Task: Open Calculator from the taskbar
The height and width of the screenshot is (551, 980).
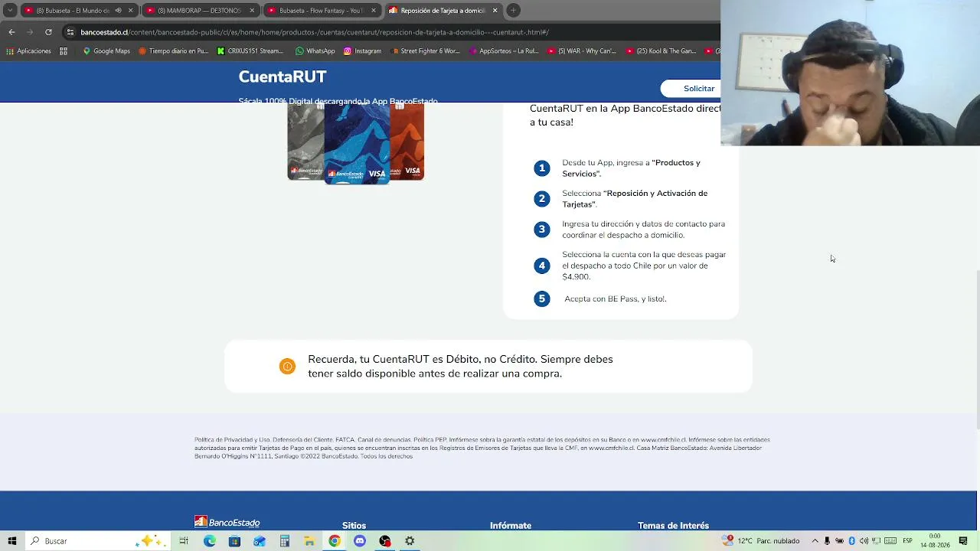Action: 284,541
